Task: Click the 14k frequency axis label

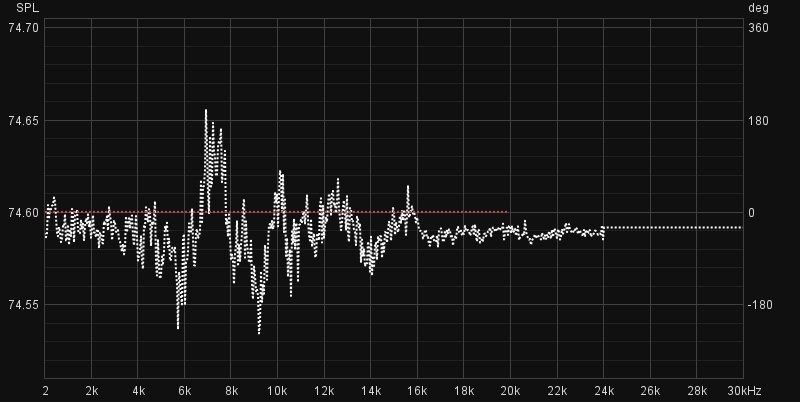Action: 371,391
